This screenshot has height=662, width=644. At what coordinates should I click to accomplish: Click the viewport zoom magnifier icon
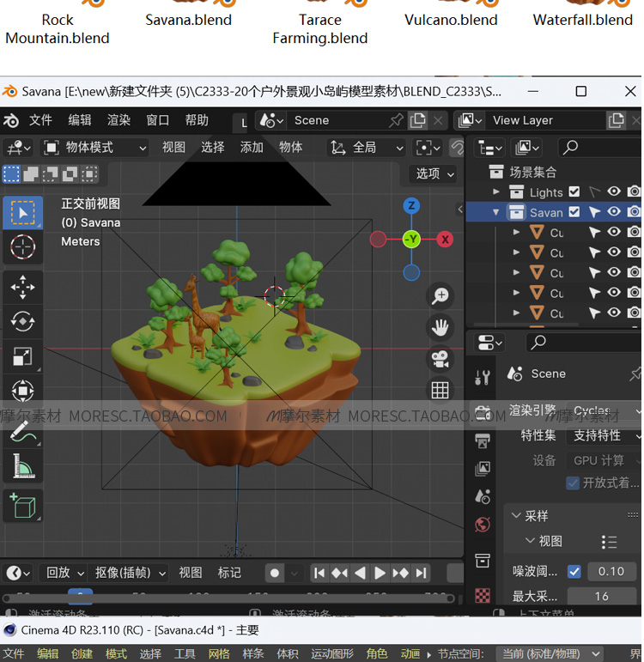(x=440, y=295)
